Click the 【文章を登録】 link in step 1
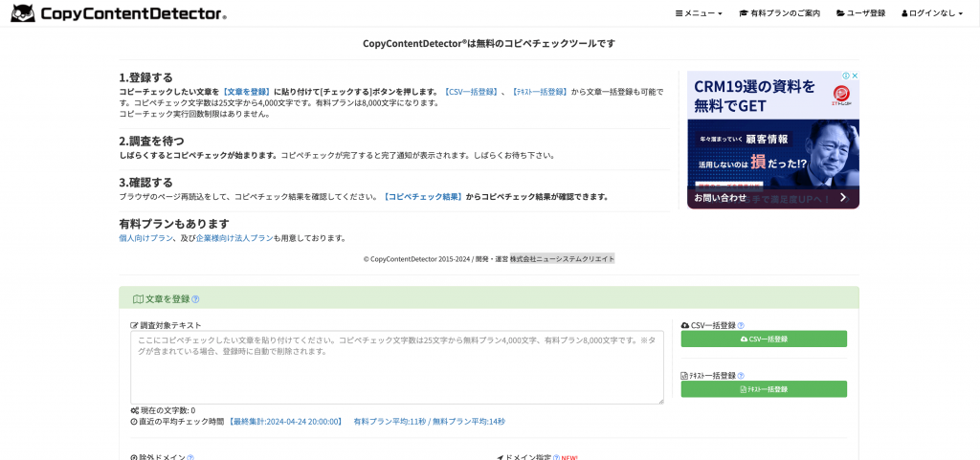 [246, 92]
